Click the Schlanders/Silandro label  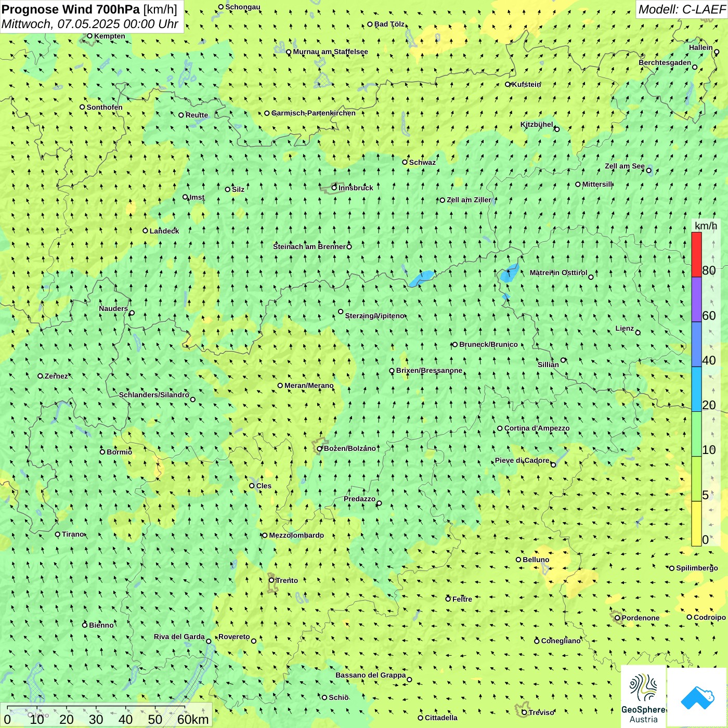(154, 395)
